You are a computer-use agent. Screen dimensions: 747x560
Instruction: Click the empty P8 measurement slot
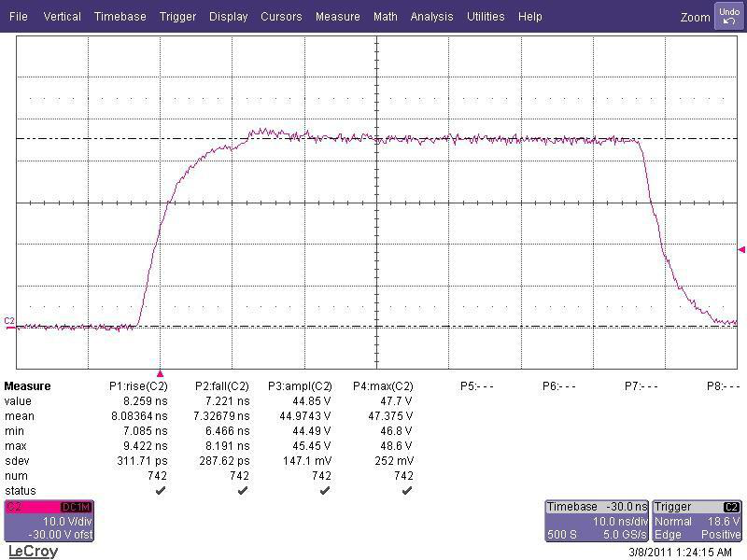(x=723, y=386)
